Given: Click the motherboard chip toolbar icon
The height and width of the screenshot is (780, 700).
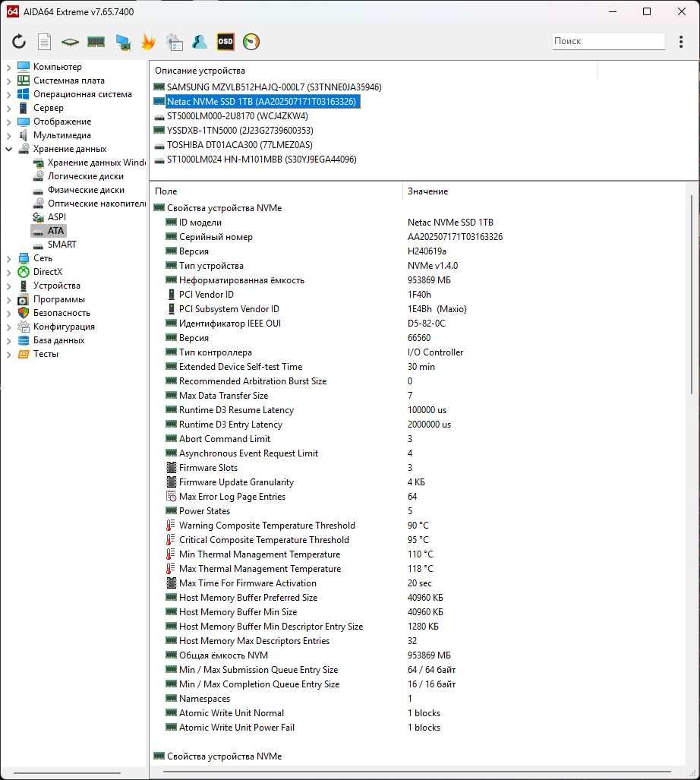Looking at the screenshot, I should [x=70, y=42].
